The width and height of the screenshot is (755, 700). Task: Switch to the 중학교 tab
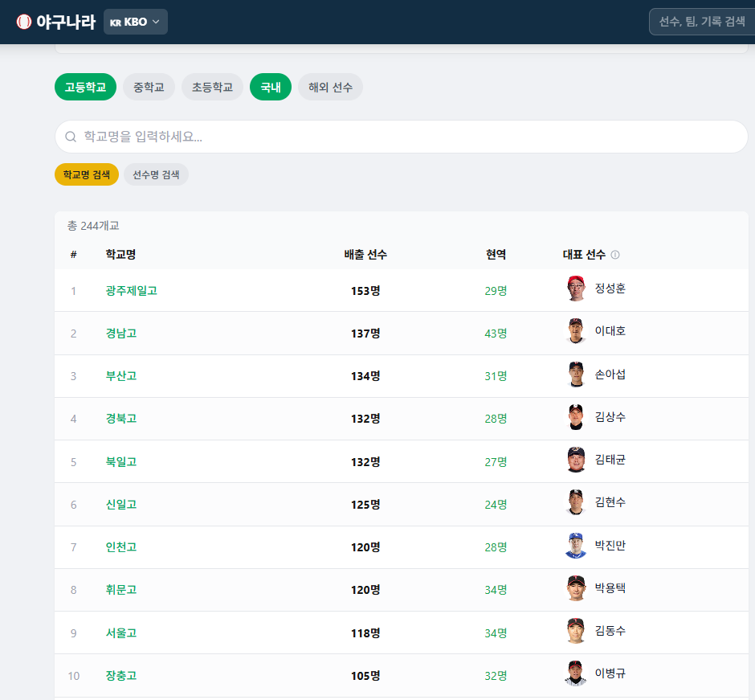149,88
